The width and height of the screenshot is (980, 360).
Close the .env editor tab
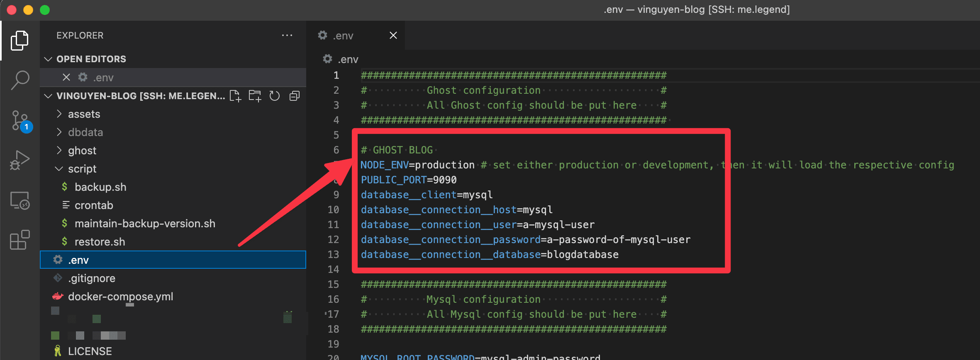pos(393,36)
